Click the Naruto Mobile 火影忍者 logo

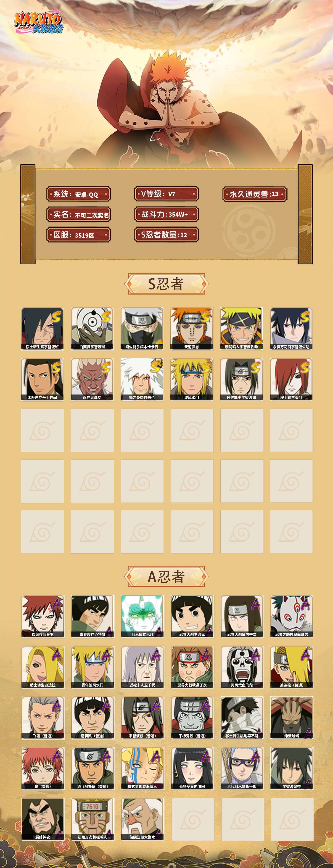[38, 23]
